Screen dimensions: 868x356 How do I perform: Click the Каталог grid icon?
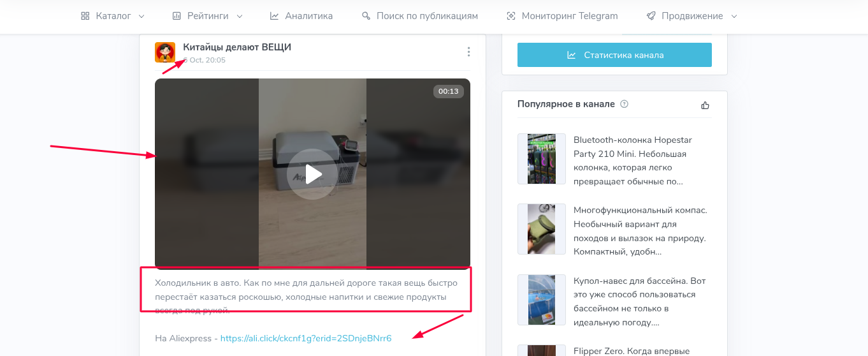pos(85,16)
